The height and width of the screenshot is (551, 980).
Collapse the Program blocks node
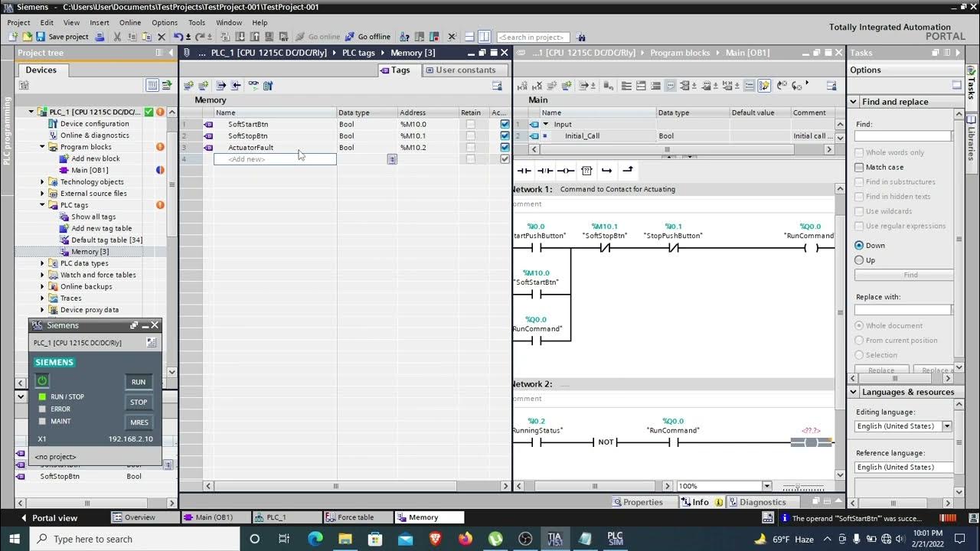(42, 147)
